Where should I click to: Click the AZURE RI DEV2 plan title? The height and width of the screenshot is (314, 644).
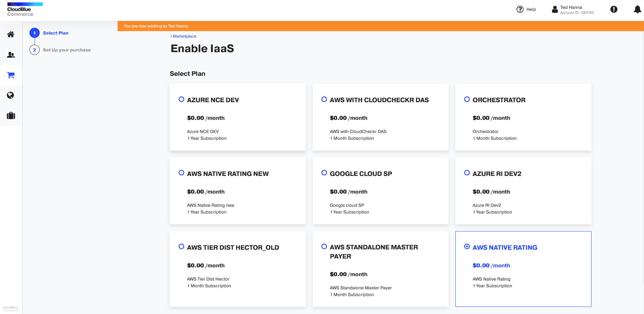pos(497,174)
